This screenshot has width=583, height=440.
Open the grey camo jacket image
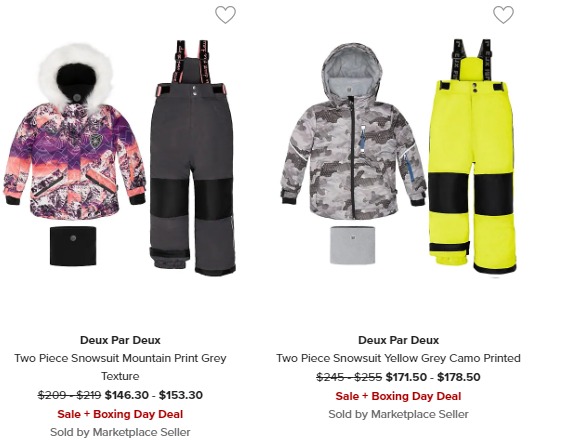pyautogui.click(x=353, y=131)
